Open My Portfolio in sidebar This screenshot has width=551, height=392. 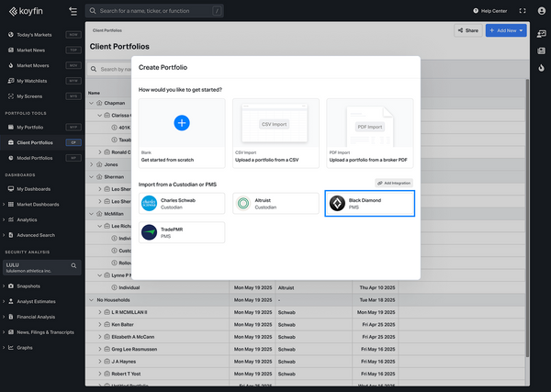coord(30,128)
